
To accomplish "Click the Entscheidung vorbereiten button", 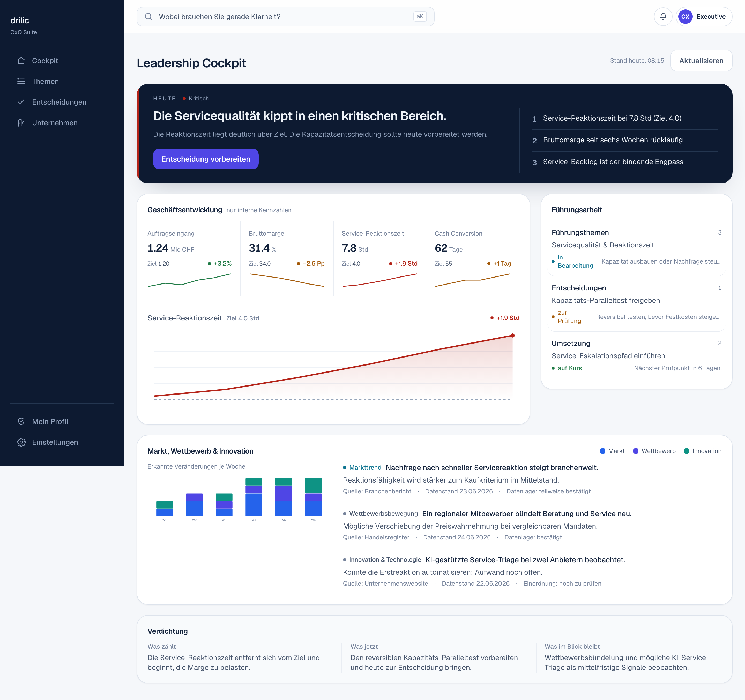I will point(206,159).
